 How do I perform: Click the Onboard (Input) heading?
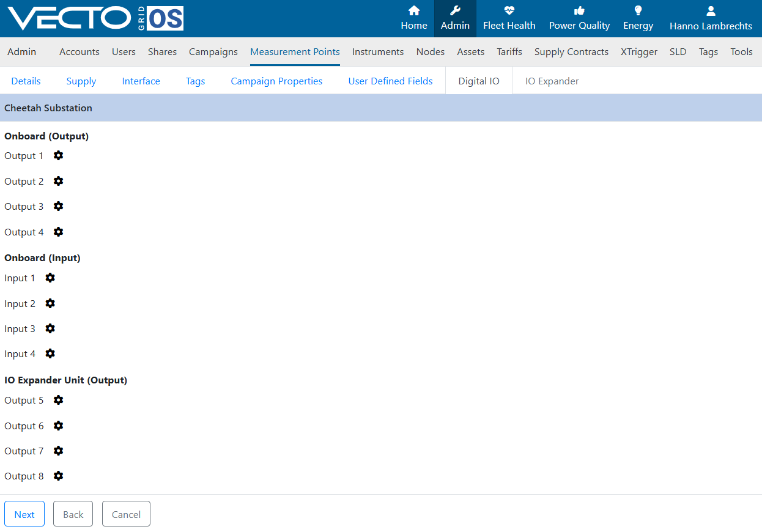[42, 257]
